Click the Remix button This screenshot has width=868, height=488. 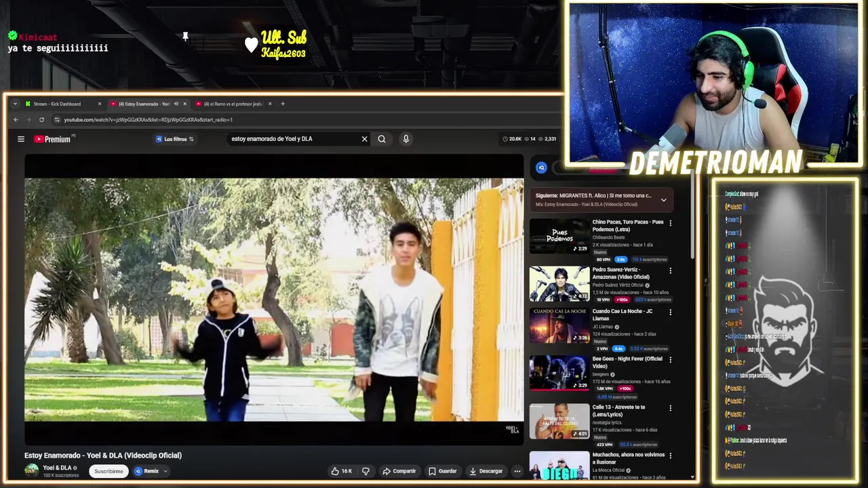click(146, 471)
